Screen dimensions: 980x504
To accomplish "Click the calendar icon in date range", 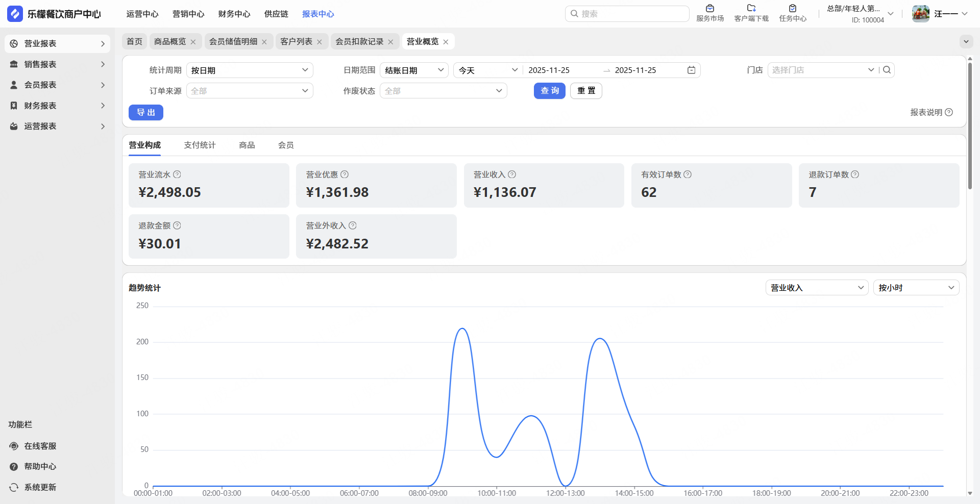I will 691,70.
